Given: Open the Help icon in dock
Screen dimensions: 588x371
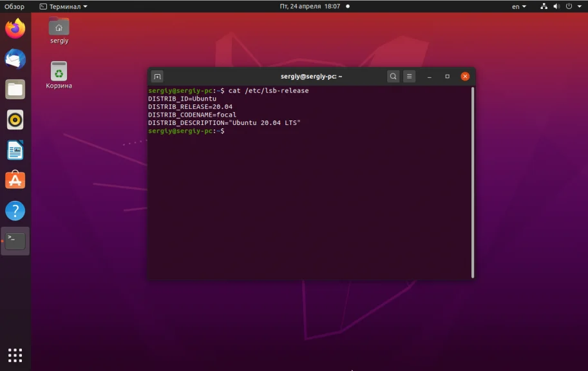Looking at the screenshot, I should tap(15, 211).
